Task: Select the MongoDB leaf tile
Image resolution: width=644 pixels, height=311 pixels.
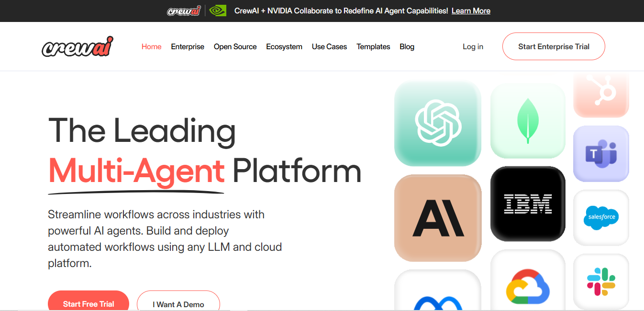Action: [x=528, y=121]
